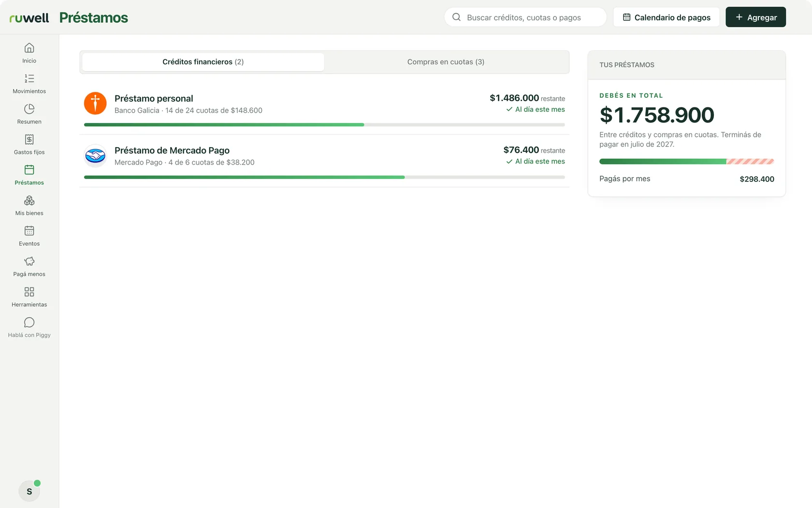Viewport: 812px width, 508px height.
Task: Click 'Al día este mes' under Mercado Pago loan
Action: [x=536, y=162]
